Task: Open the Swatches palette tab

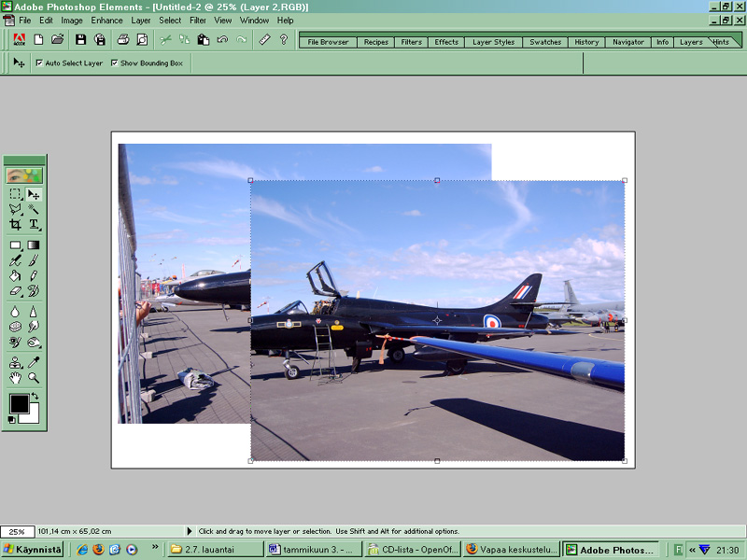Action: 545,42
